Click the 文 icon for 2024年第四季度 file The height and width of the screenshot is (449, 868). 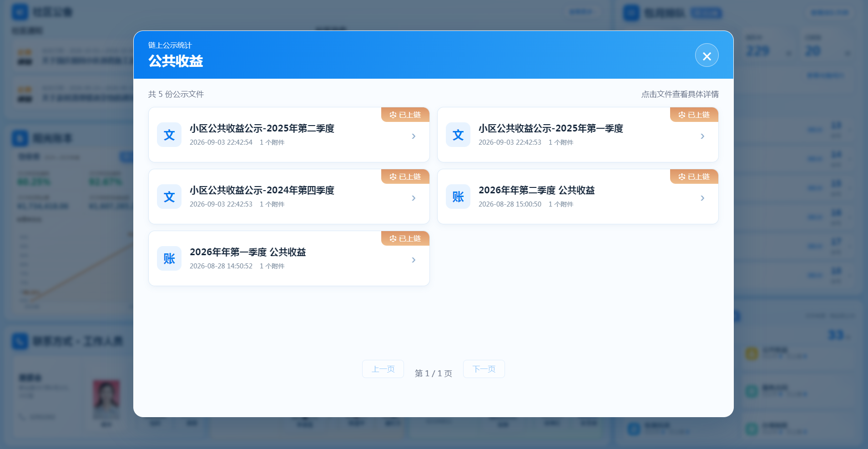coord(169,197)
